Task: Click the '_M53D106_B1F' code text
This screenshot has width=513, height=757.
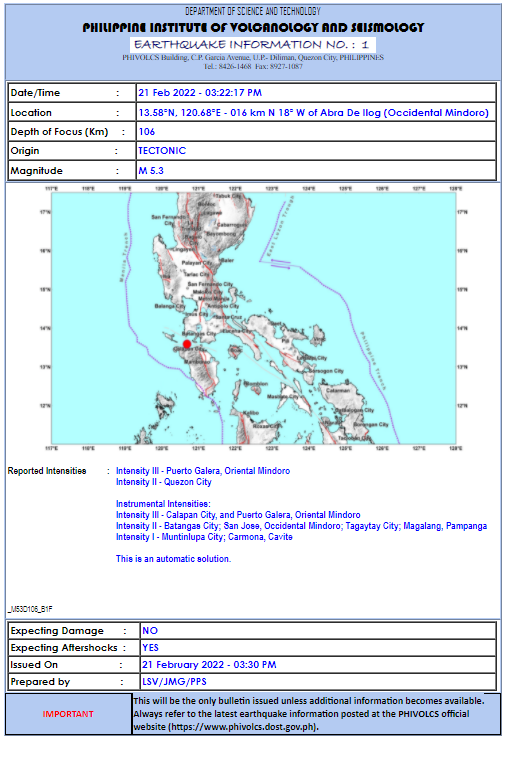Action: [x=30, y=609]
